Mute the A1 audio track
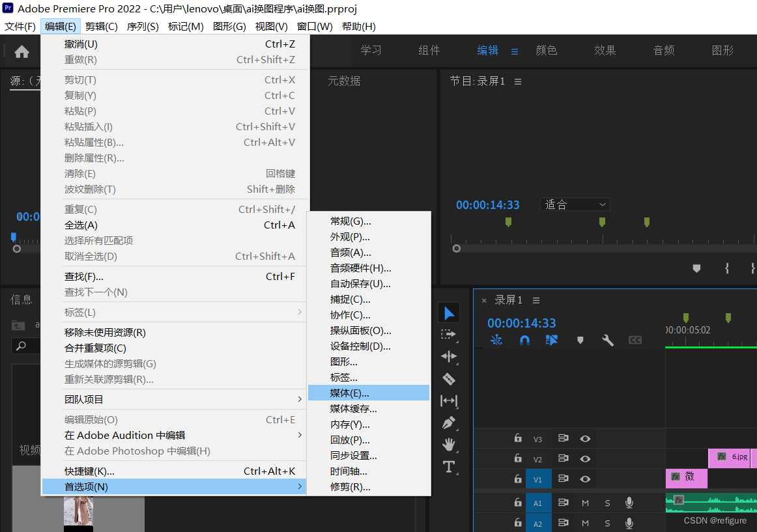This screenshot has height=532, width=757. (x=585, y=503)
